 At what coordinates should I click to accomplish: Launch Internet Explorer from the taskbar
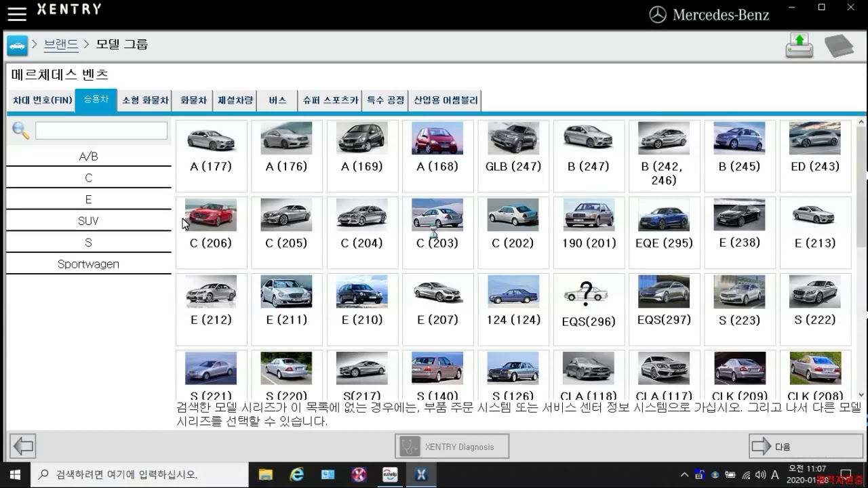(296, 474)
